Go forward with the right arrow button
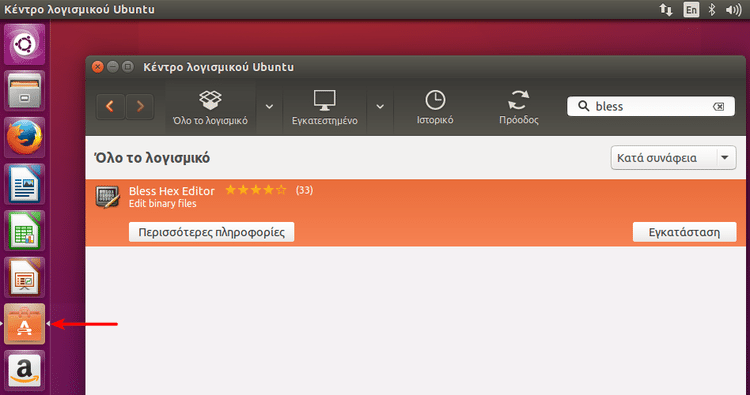 [140, 106]
